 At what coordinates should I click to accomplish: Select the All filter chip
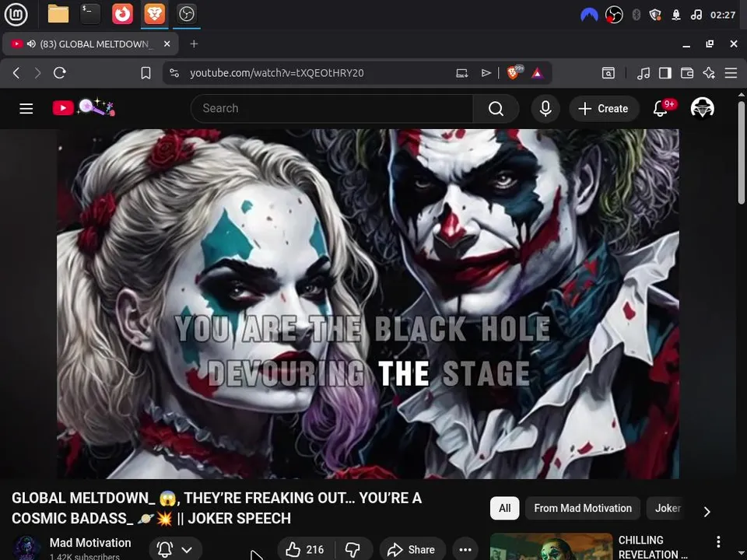click(x=504, y=508)
